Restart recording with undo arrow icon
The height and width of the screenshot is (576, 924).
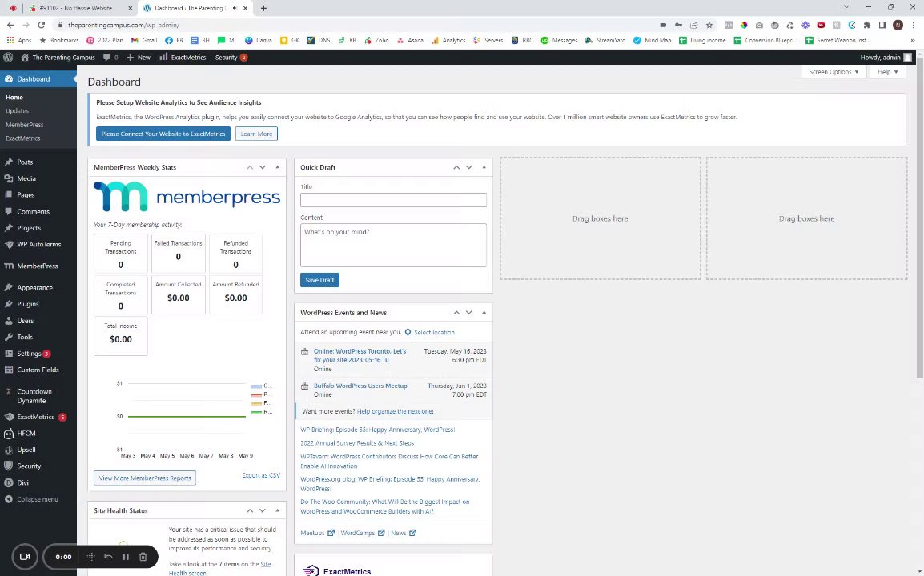click(108, 557)
